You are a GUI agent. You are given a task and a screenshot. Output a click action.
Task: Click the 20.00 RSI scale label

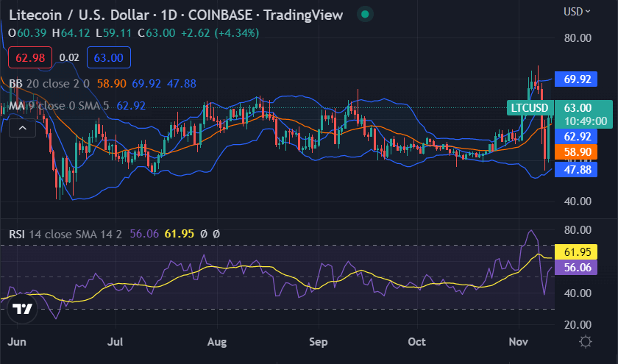pos(578,325)
